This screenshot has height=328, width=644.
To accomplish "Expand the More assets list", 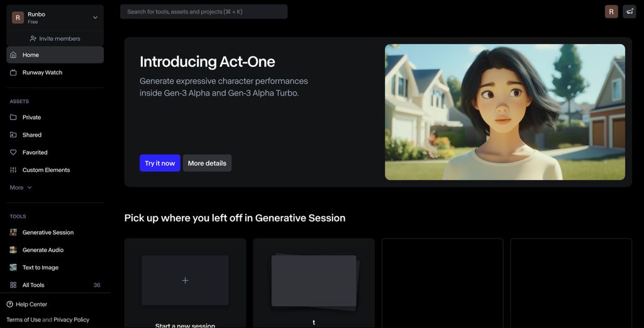I will pyautogui.click(x=21, y=188).
